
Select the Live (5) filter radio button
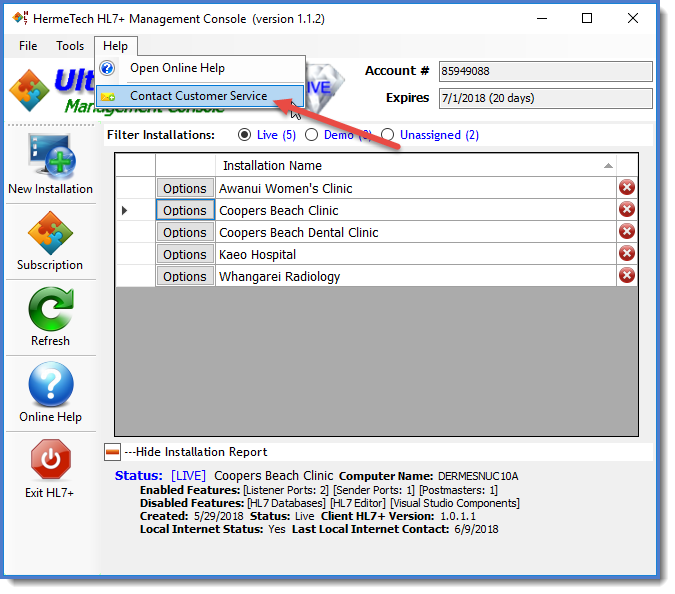(244, 135)
